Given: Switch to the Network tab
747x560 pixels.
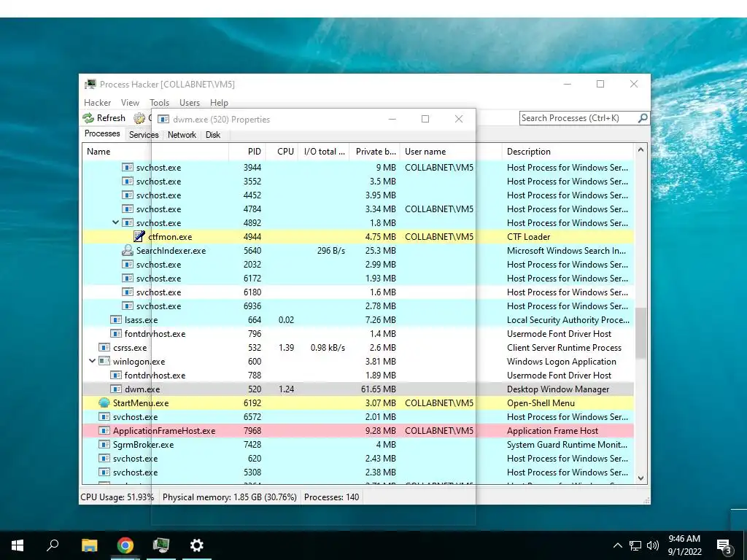Looking at the screenshot, I should 182,135.
